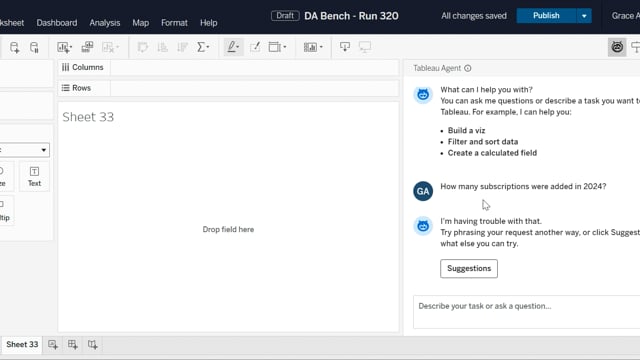Image resolution: width=640 pixels, height=360 pixels.
Task: Click the Text mark card
Action: coord(34,177)
